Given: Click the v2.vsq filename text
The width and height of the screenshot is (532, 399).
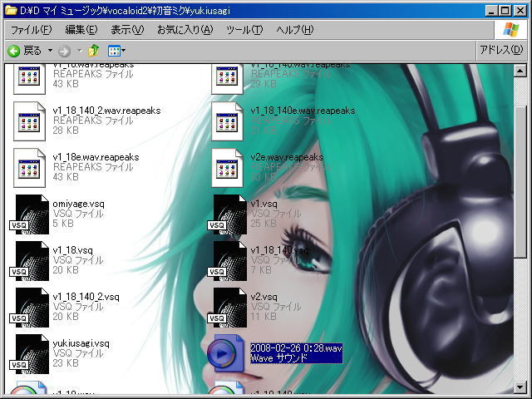Looking at the screenshot, I should [x=264, y=297].
